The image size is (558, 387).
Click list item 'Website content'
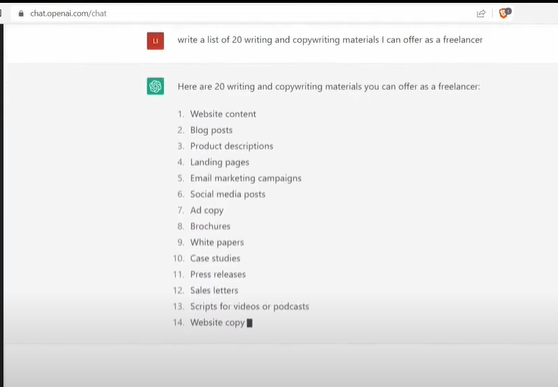tap(223, 114)
